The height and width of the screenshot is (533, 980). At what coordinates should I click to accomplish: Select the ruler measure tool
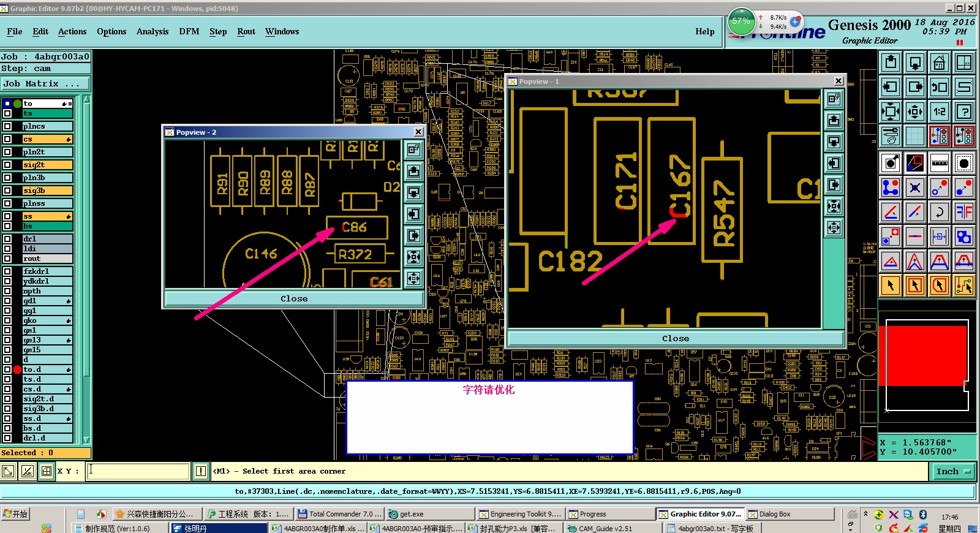(x=940, y=163)
